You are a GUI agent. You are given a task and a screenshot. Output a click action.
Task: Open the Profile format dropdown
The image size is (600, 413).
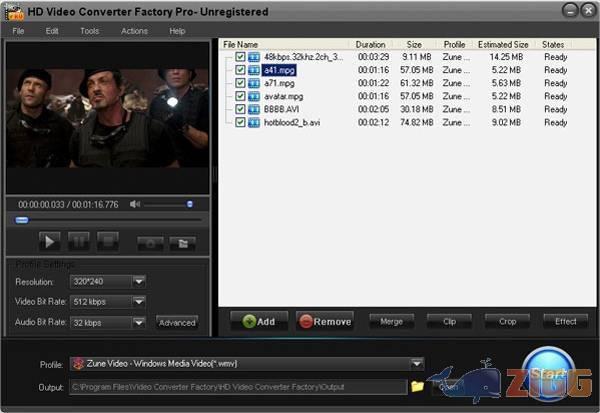[x=417, y=364]
